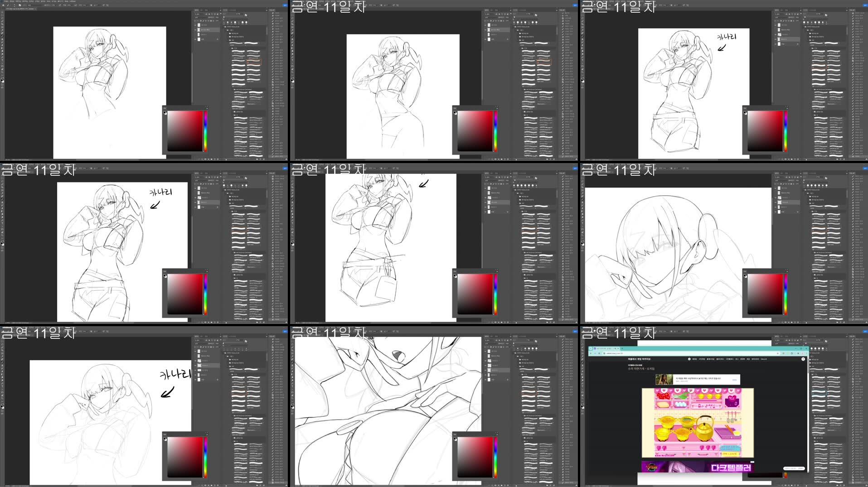The height and width of the screenshot is (487, 868).
Task: Click the Discord link in the site navigation
Action: [x=764, y=359]
